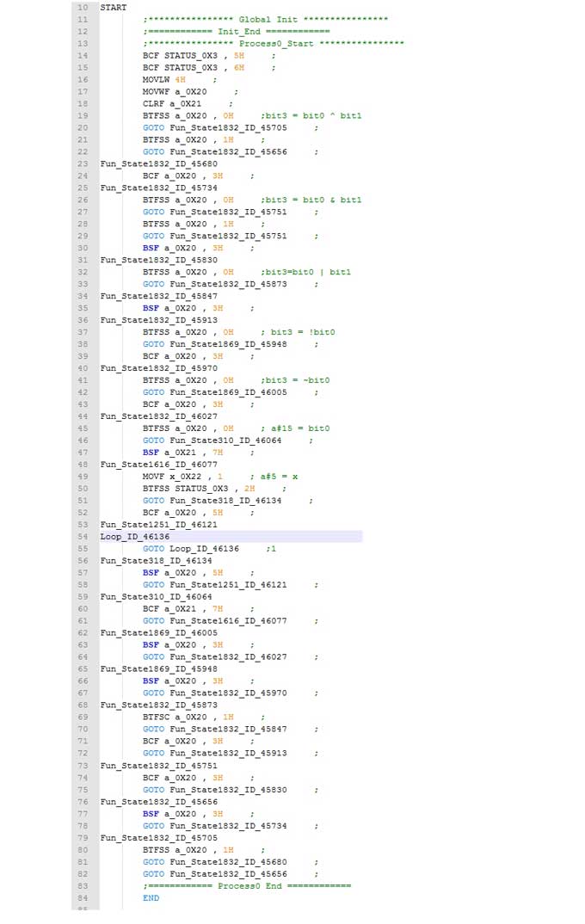Click the GOTO Loop_ID_46136 instruction
The image size is (585, 924).
(191, 549)
